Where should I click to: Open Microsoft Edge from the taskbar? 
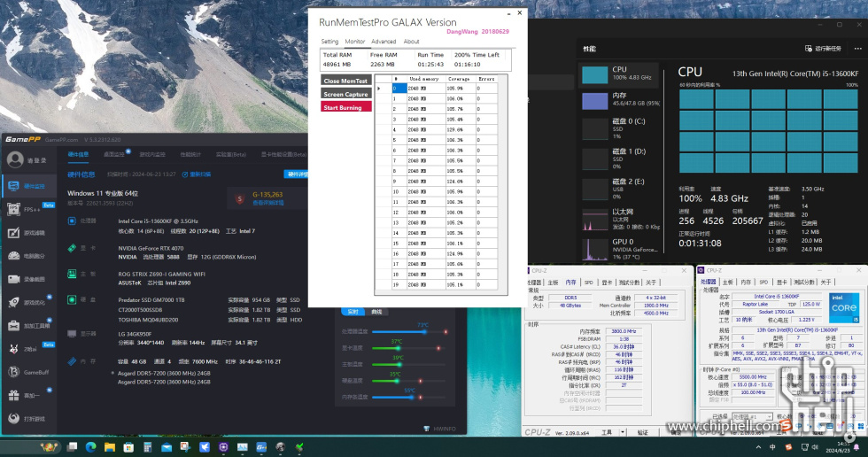pyautogui.click(x=90, y=446)
